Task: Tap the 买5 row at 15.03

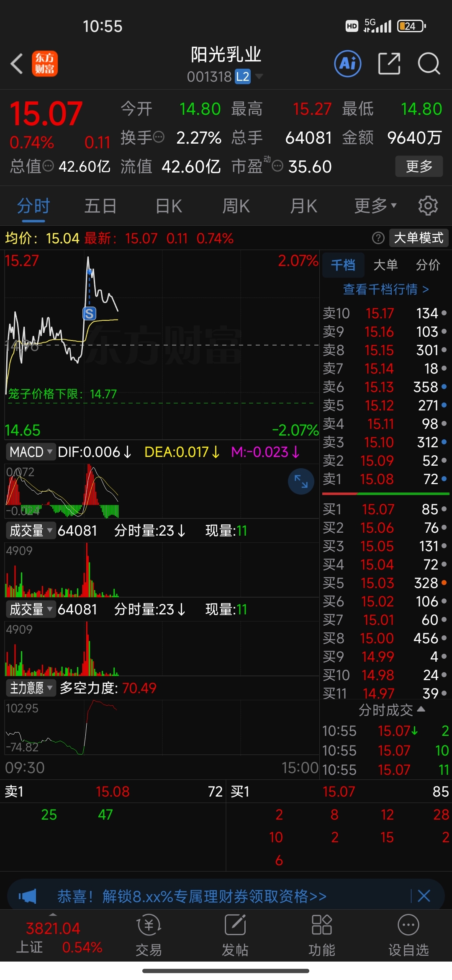Action: point(385,583)
